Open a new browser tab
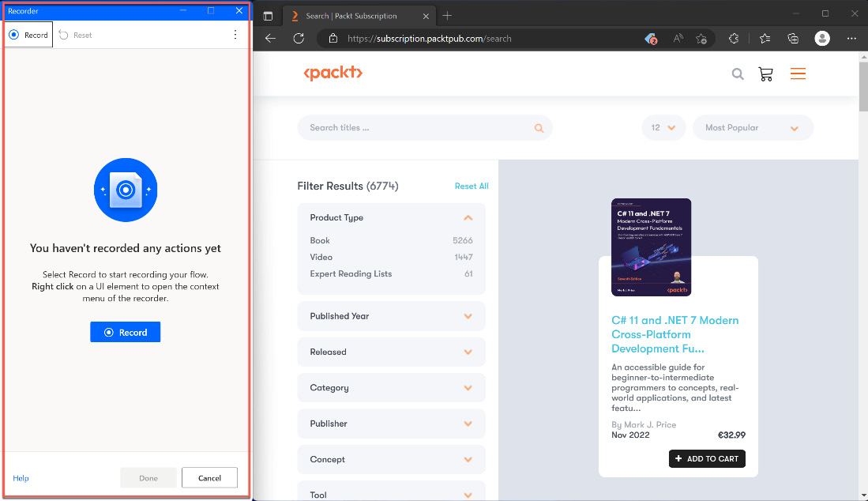 pyautogui.click(x=447, y=16)
